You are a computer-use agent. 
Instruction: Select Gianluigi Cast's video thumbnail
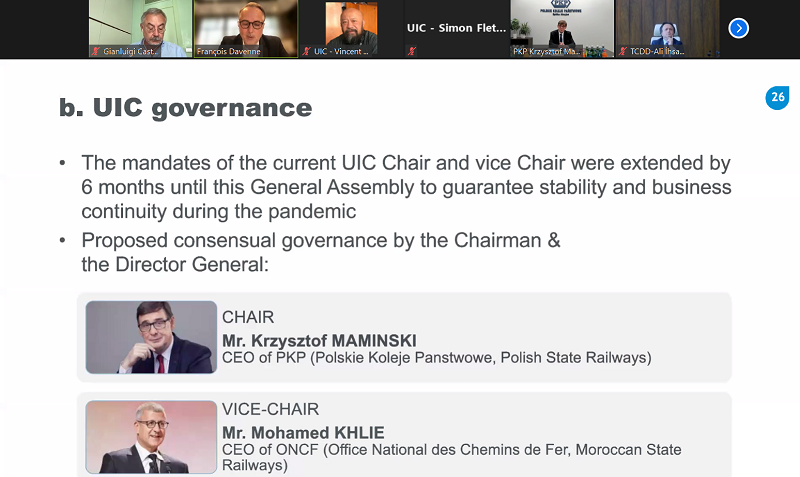click(140, 29)
